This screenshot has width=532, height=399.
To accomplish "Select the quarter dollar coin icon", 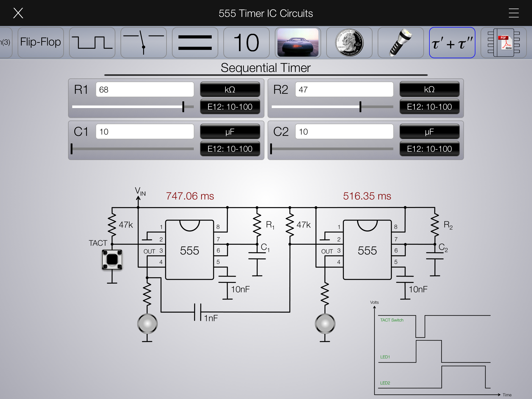I will [349, 43].
